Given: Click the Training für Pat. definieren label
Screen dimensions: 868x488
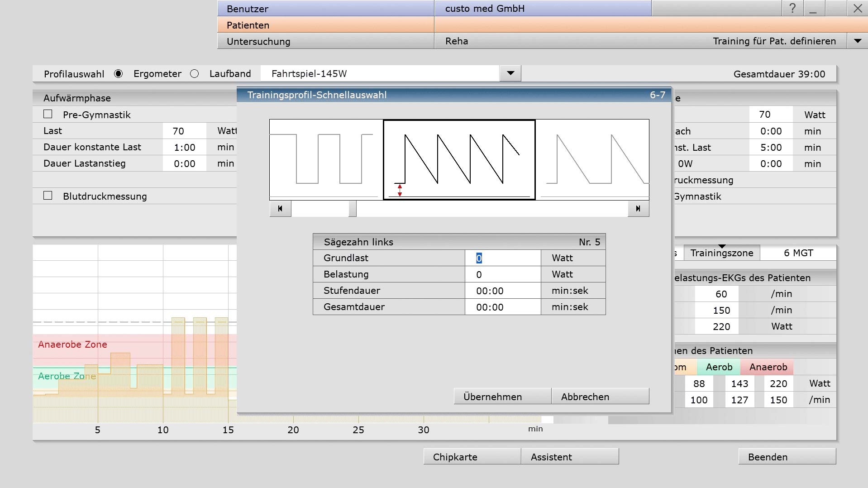Looking at the screenshot, I should pyautogui.click(x=774, y=41).
